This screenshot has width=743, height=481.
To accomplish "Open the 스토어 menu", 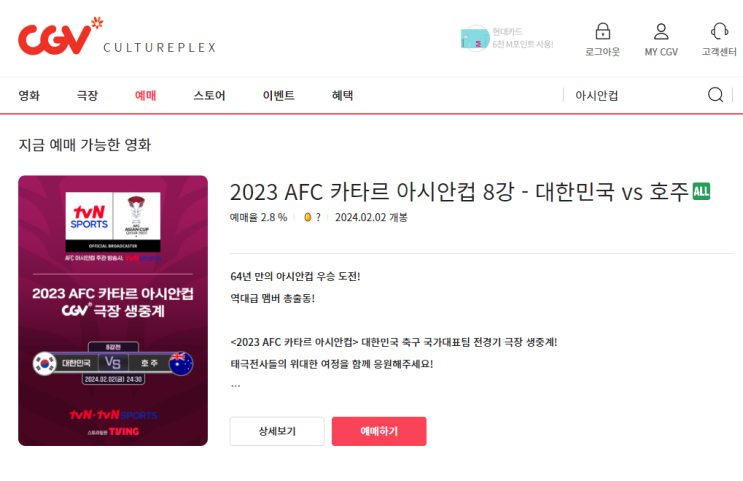I will 209,95.
